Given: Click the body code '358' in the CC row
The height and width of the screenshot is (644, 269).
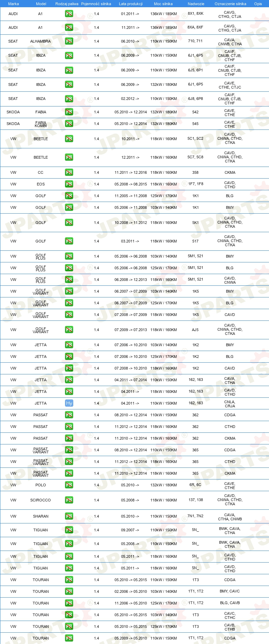Looking at the screenshot, I should (195, 172).
